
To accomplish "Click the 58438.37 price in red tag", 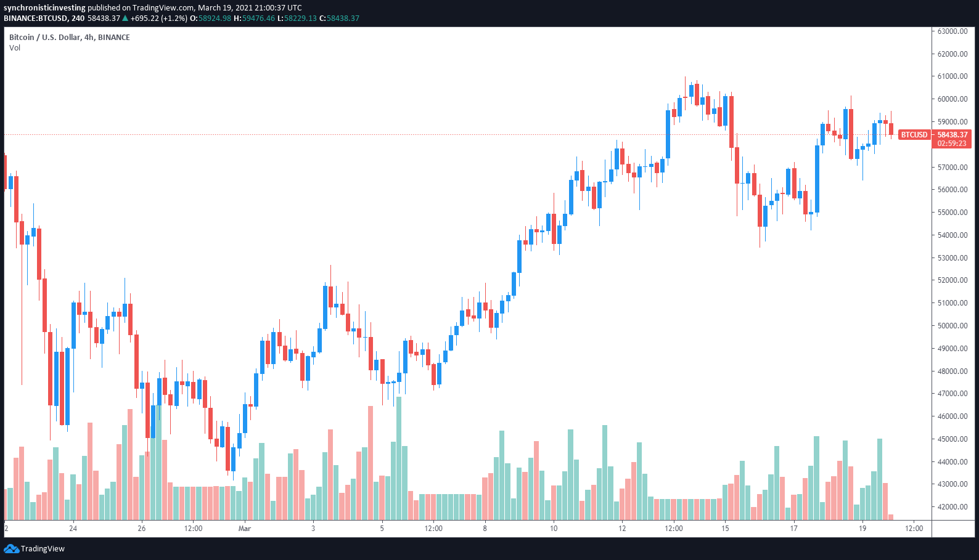I will point(952,134).
